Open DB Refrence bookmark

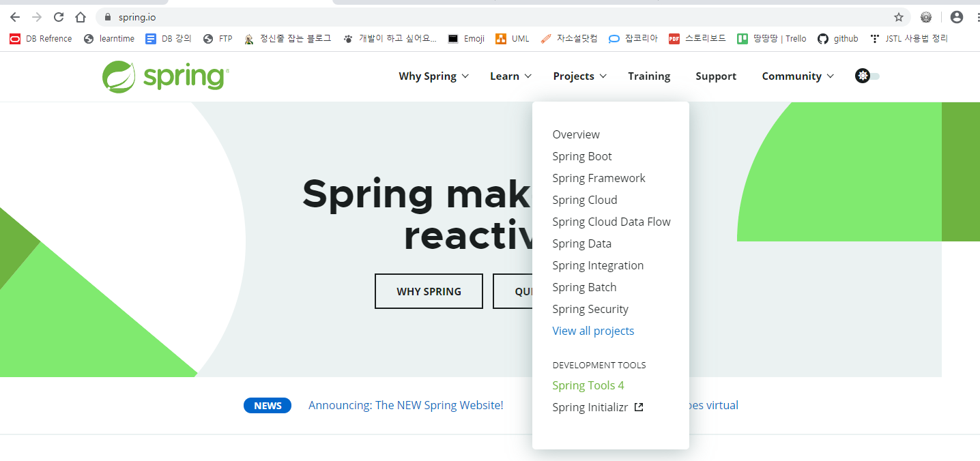click(41, 39)
